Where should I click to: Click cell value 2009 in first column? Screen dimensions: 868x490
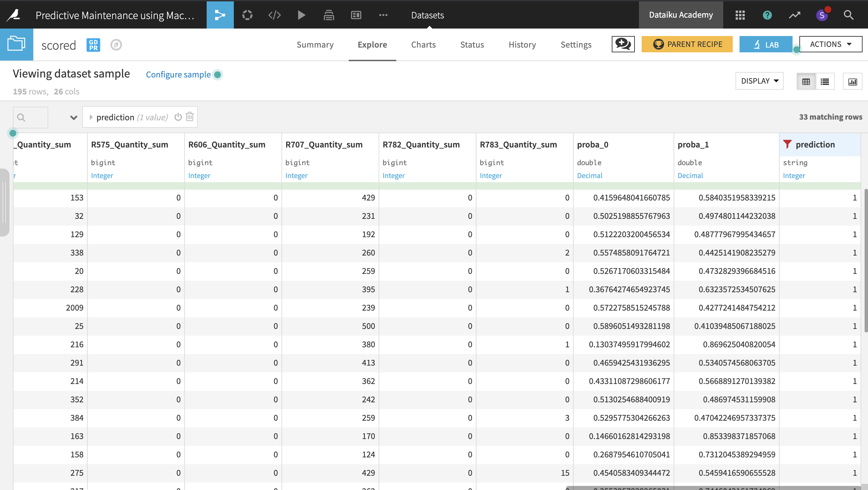74,308
